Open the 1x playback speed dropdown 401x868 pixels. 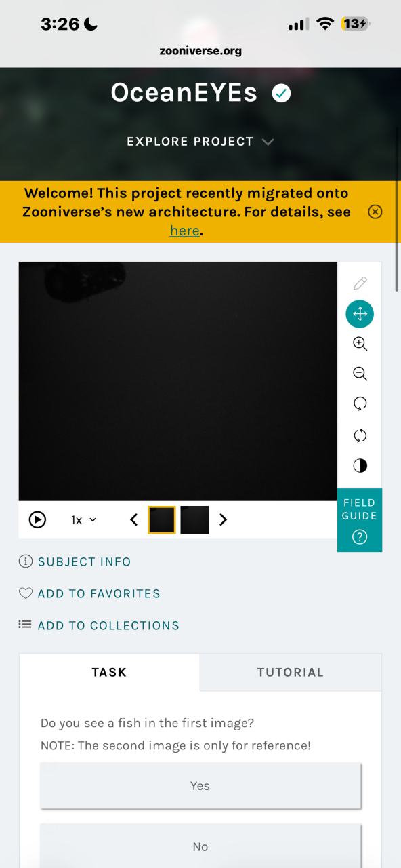(x=84, y=520)
